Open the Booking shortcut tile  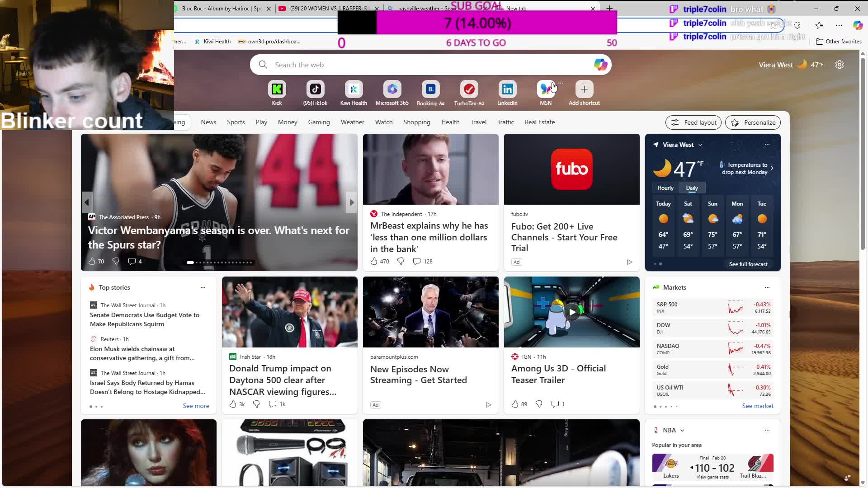[430, 89]
